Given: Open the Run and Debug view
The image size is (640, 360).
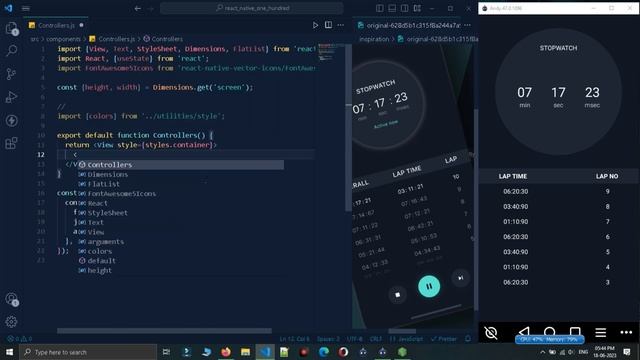Looking at the screenshot, I should [11, 97].
